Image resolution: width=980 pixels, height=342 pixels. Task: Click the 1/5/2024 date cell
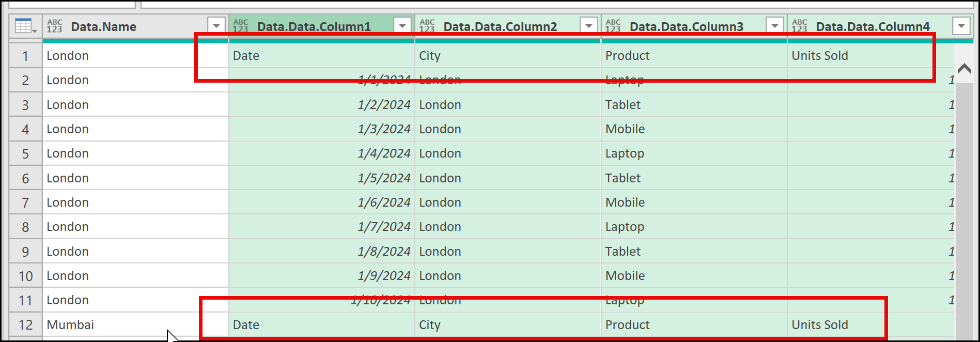tap(384, 178)
